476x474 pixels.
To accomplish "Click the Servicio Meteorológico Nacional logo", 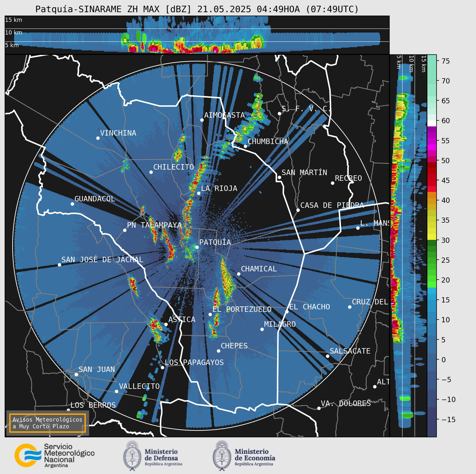I will (x=54, y=455).
